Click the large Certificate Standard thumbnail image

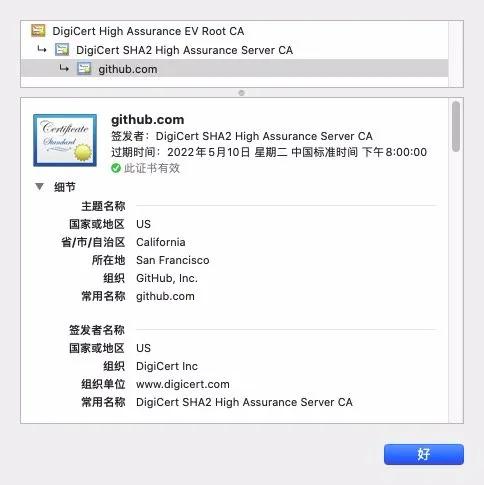pyautogui.click(x=65, y=140)
